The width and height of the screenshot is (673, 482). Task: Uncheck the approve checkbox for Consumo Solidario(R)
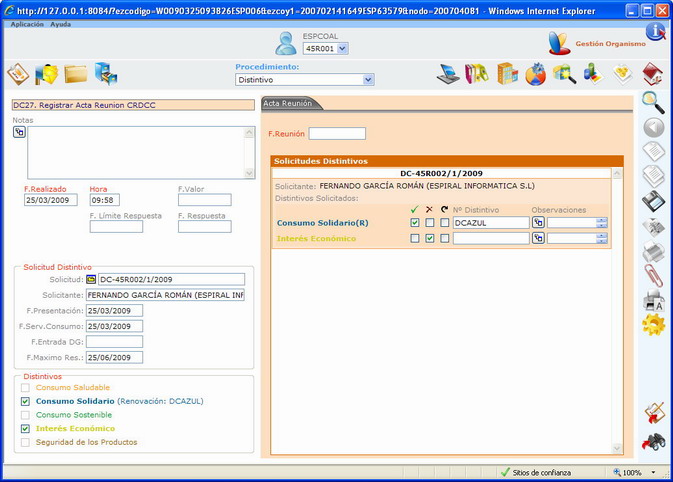(414, 222)
